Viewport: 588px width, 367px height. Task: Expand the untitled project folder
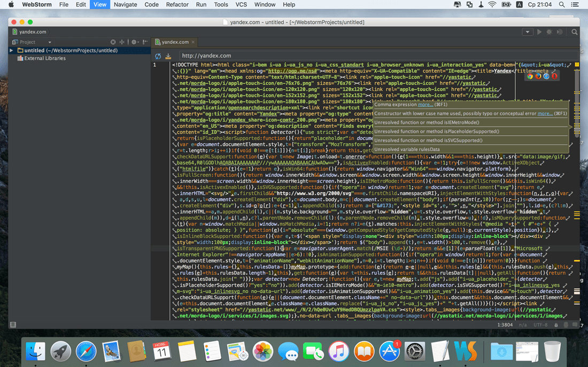coord(12,50)
